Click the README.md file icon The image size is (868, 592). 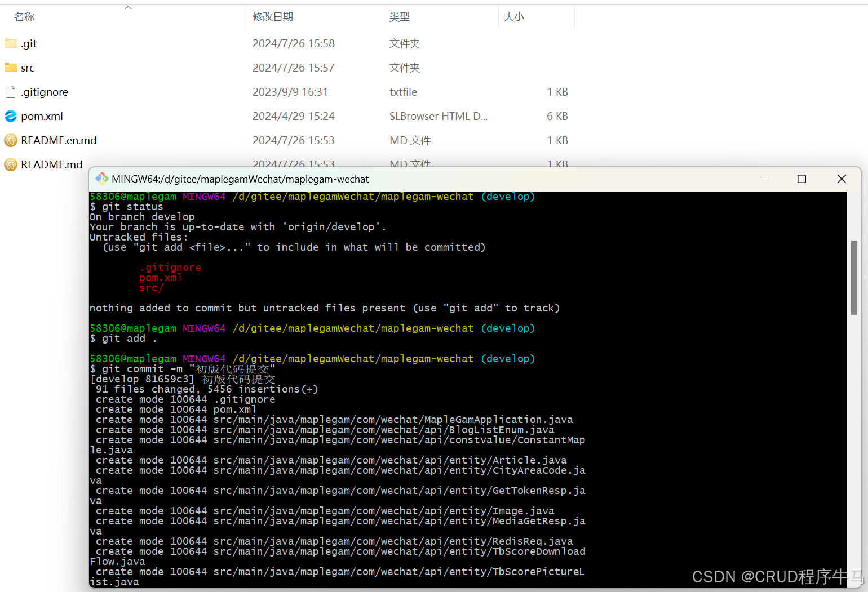(x=11, y=164)
